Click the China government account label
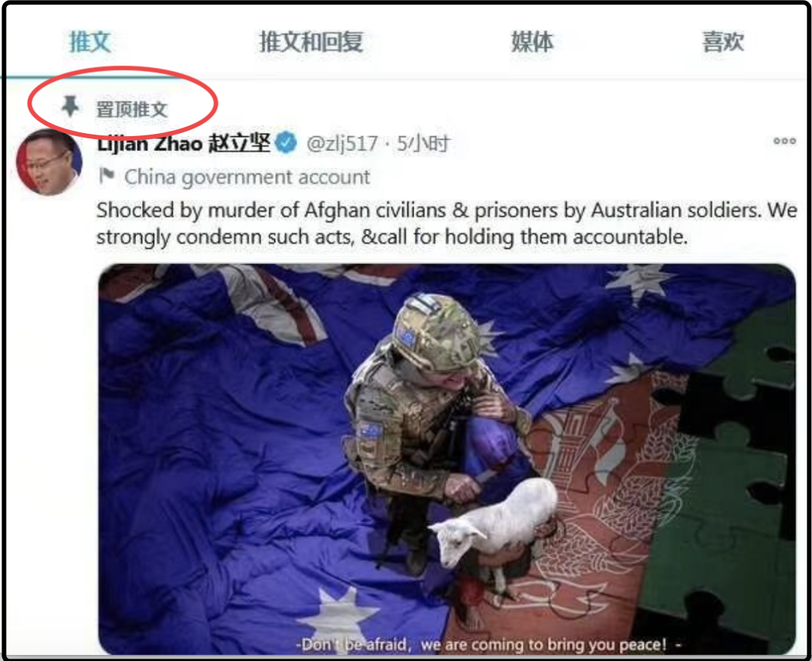This screenshot has height=661, width=812. coord(247,177)
